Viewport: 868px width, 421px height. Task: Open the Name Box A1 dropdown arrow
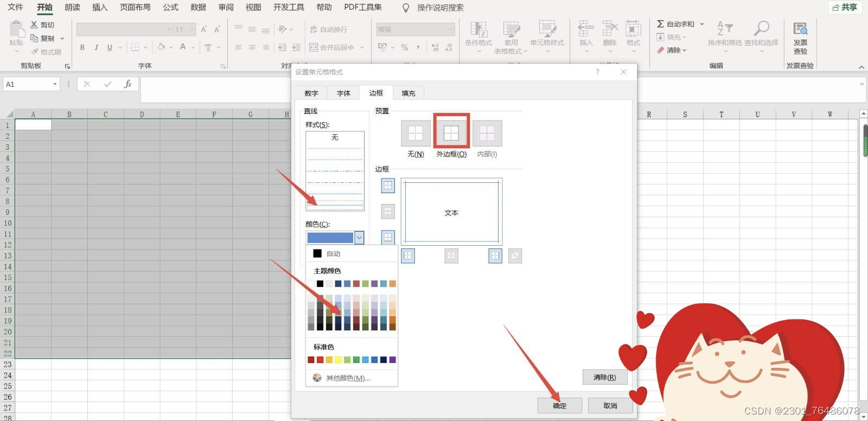click(x=55, y=84)
